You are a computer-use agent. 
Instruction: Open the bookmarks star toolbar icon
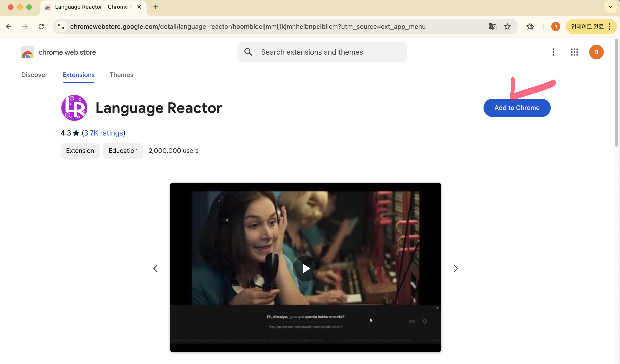pyautogui.click(x=530, y=27)
